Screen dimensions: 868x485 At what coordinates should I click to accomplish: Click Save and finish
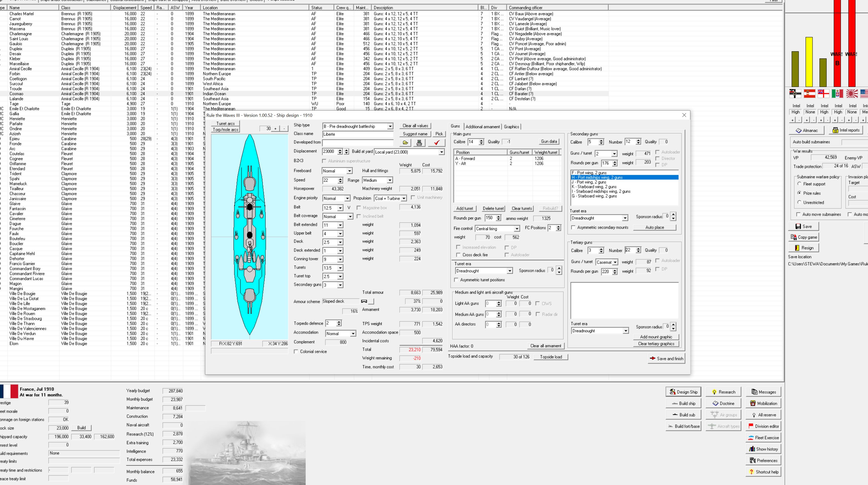667,359
